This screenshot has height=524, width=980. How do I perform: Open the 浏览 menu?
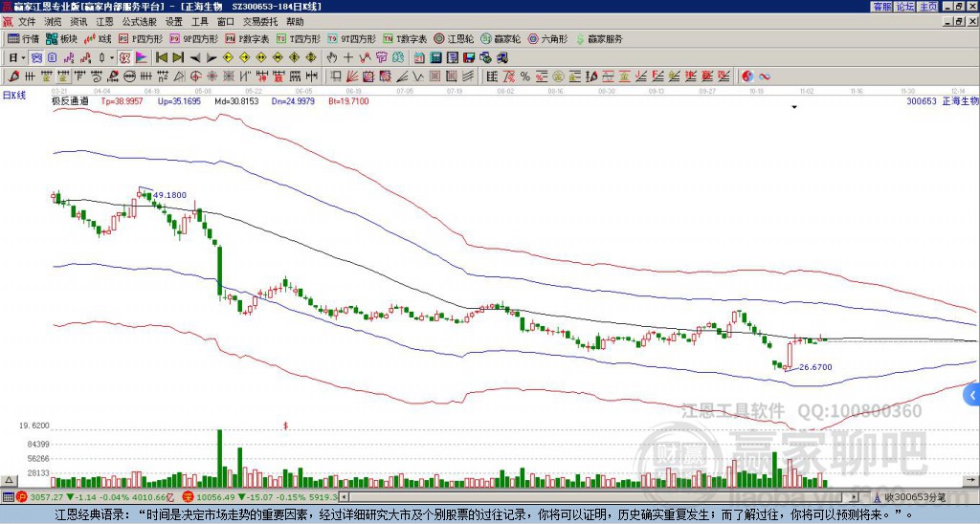click(x=54, y=22)
